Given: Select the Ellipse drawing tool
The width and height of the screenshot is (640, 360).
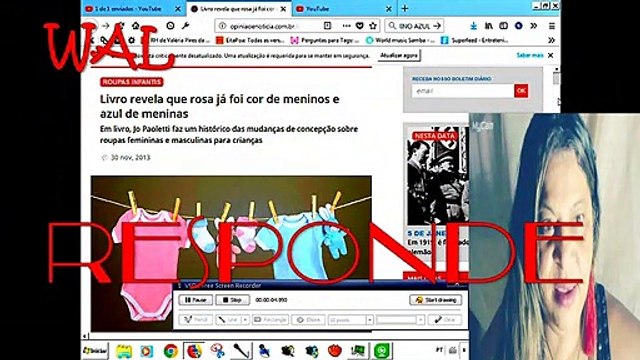Looking at the screenshot, I should [x=308, y=320].
